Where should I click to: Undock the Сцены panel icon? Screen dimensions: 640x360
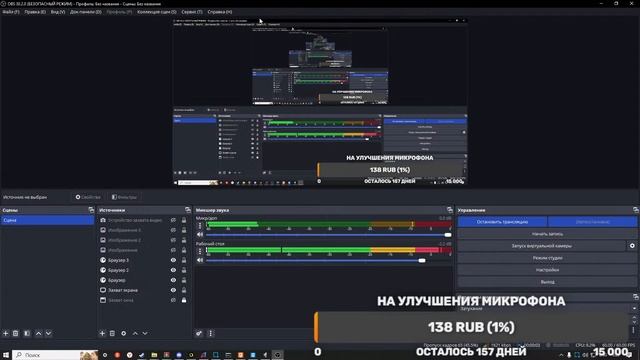point(91,210)
